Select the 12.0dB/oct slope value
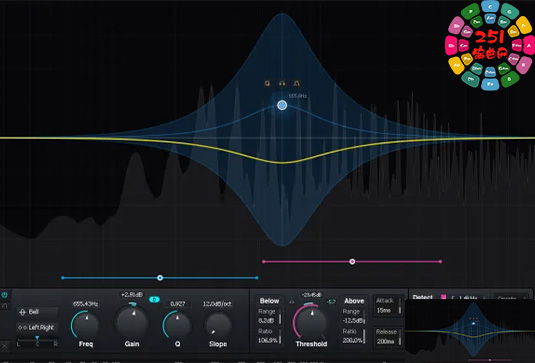Viewport: 535px width, 363px height. pyautogui.click(x=217, y=304)
